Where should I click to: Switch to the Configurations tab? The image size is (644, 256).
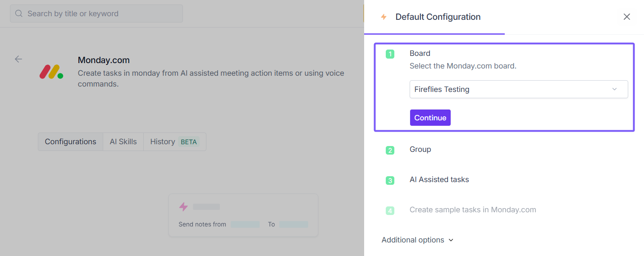70,142
